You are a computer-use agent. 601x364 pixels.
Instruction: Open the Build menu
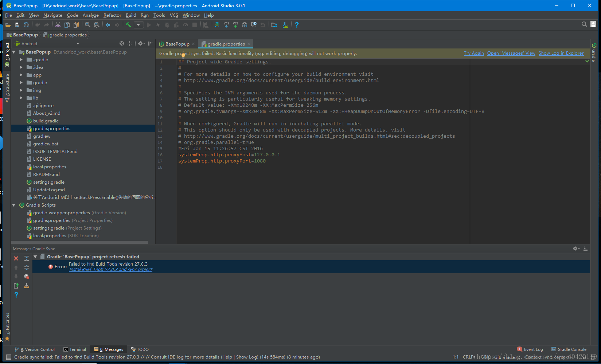point(131,15)
